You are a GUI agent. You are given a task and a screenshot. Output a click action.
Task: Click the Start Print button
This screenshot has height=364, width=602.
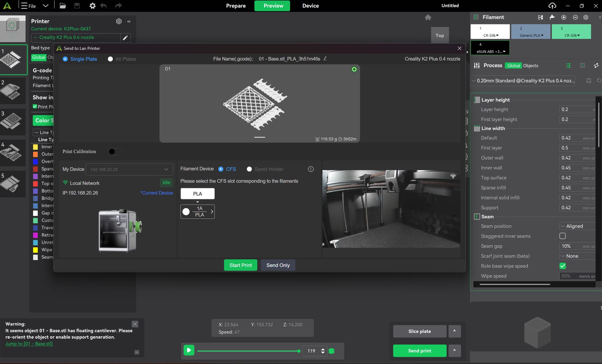pyautogui.click(x=240, y=265)
